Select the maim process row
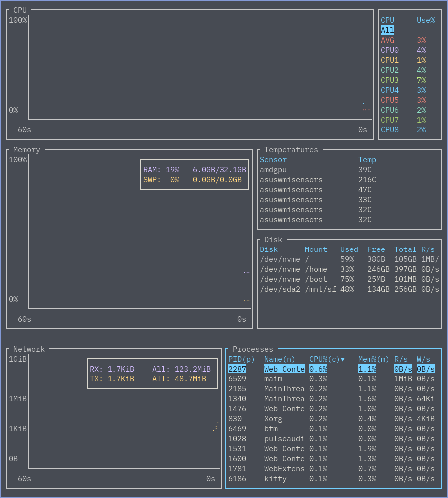Viewport: 448px width, 498px height. coord(332,379)
